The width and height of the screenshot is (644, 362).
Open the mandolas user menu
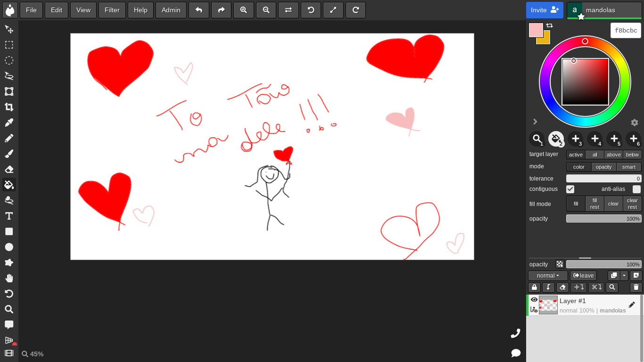604,10
